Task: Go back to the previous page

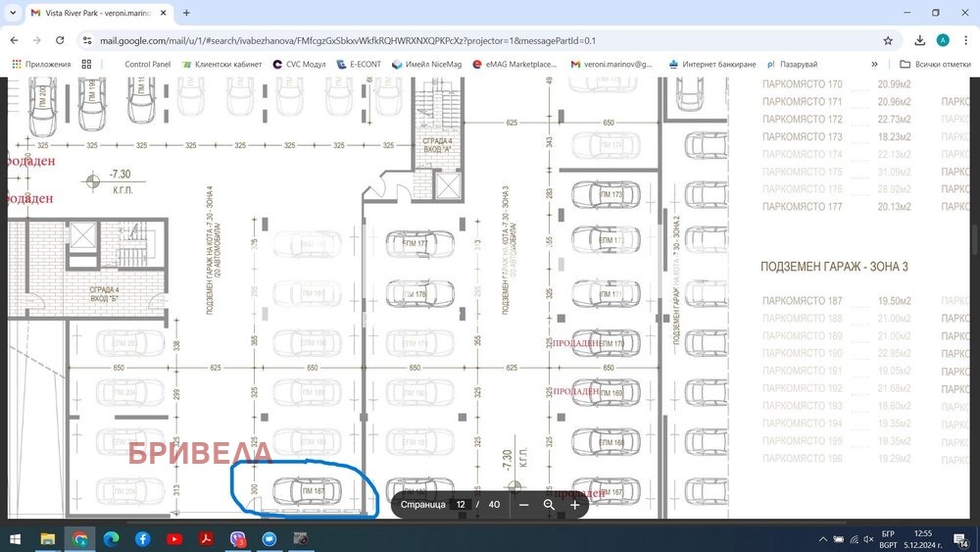Action: [14, 40]
